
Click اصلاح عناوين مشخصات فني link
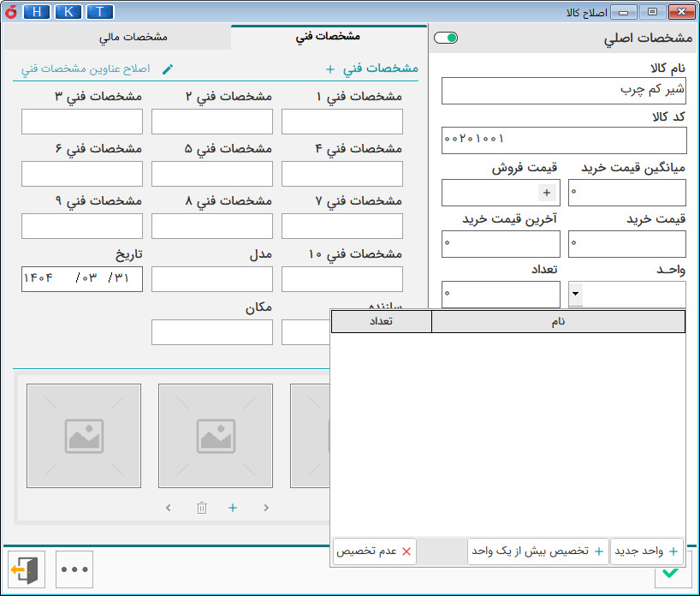pos(86,69)
